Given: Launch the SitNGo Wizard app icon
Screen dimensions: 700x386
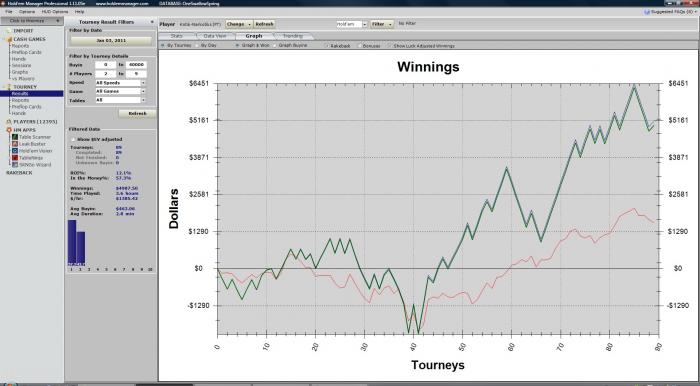Looking at the screenshot, I should point(15,165).
